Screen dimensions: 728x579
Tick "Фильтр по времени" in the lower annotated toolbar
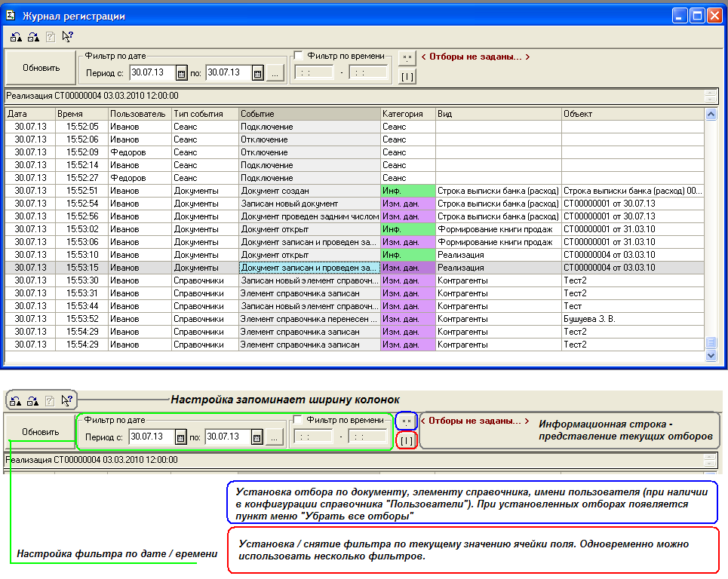pyautogui.click(x=299, y=420)
